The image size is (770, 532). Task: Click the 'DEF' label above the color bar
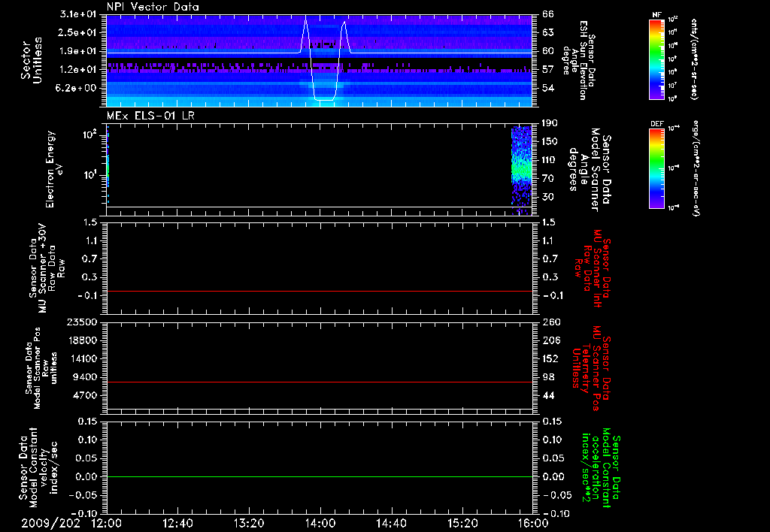tap(656, 124)
